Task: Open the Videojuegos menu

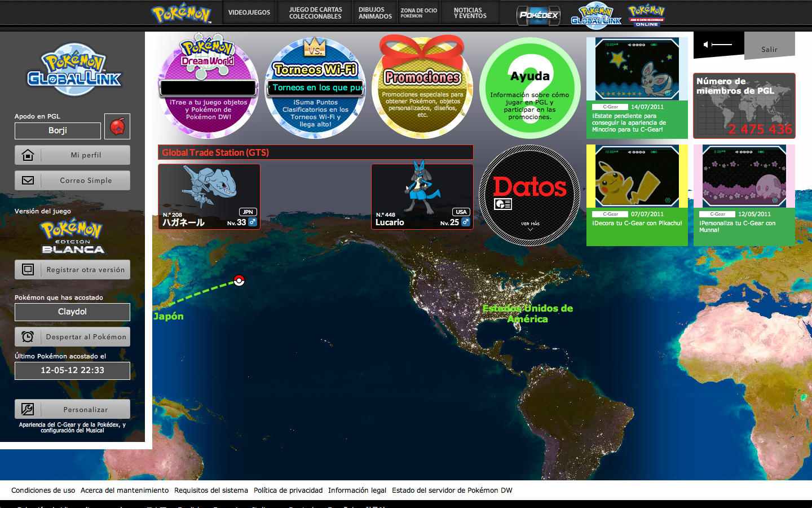Action: pyautogui.click(x=249, y=12)
